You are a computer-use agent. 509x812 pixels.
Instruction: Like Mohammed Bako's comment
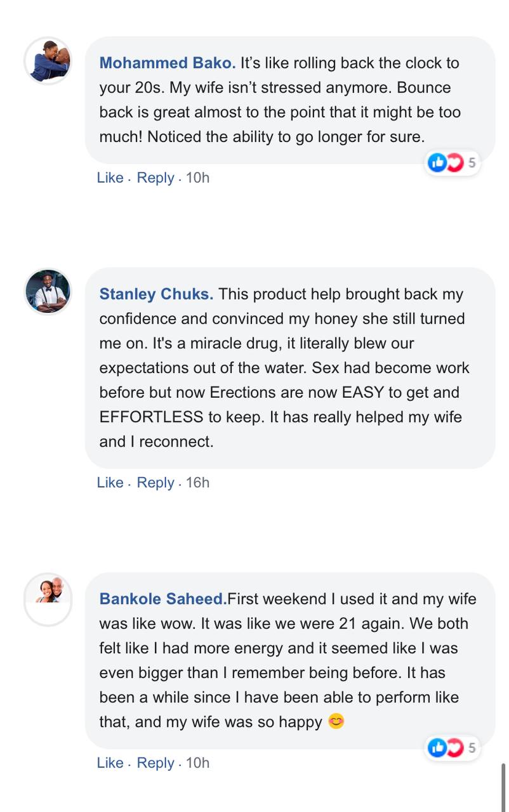click(x=110, y=178)
